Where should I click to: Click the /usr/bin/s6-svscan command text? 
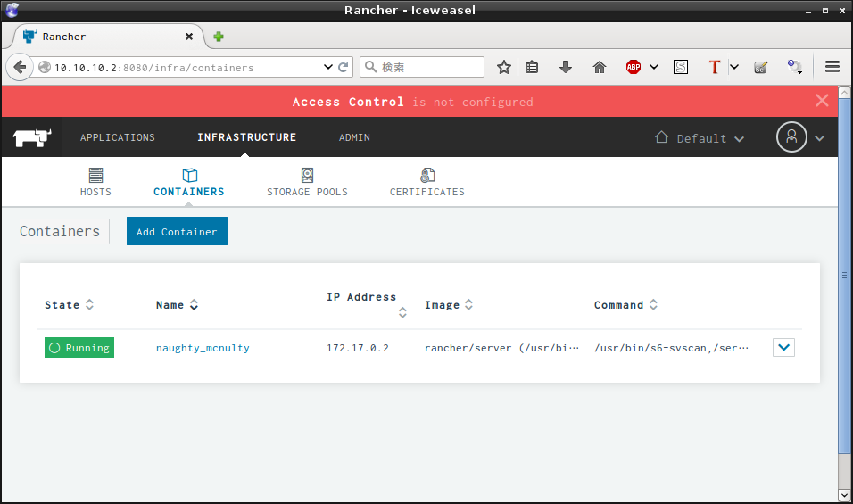(671, 348)
